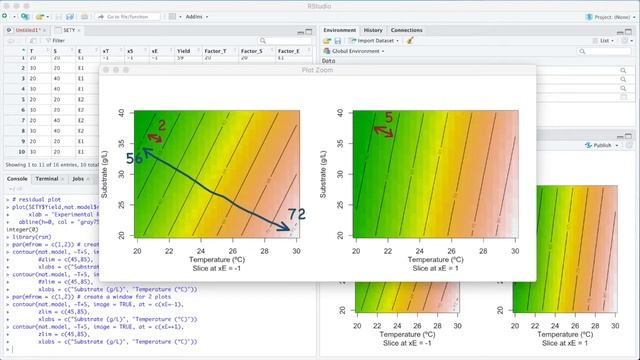Click the Save All icon in toolbar
640x360 pixels.
pos(70,17)
